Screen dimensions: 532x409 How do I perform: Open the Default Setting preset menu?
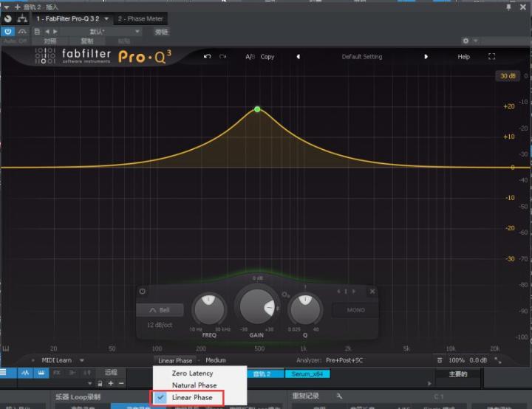pos(361,57)
